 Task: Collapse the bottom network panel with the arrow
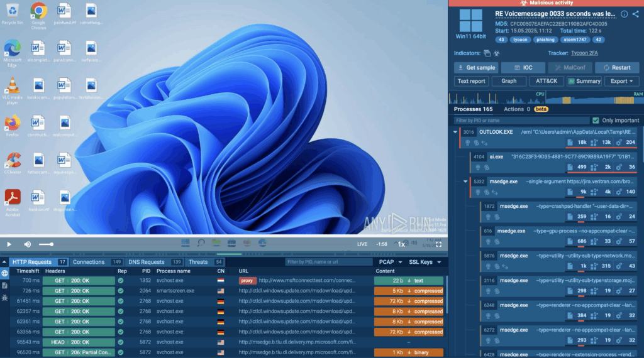pyautogui.click(x=4, y=262)
